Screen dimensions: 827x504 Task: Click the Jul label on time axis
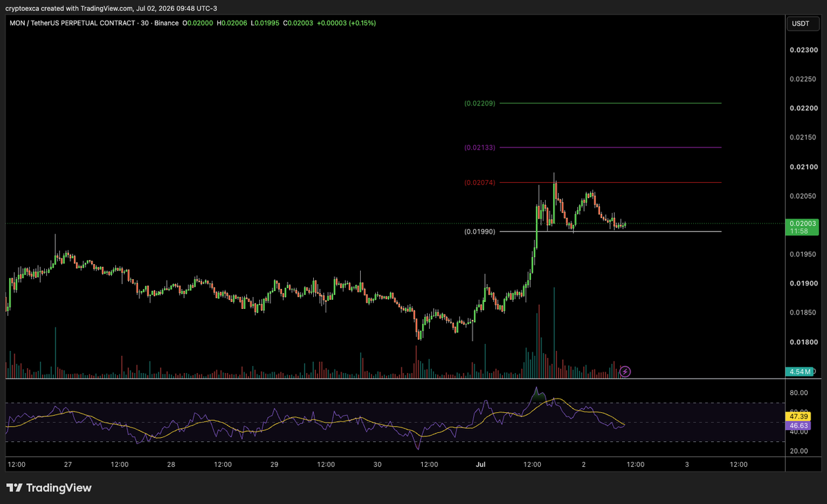coord(481,465)
